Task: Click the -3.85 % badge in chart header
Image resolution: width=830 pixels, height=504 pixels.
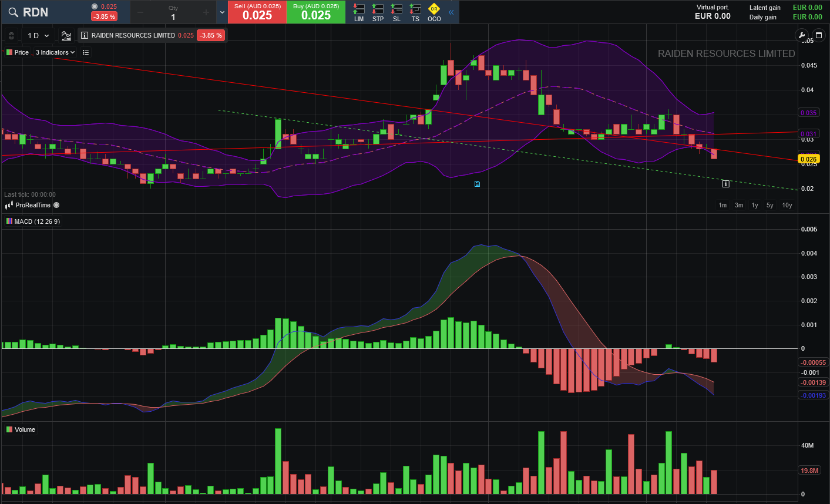Action: click(211, 35)
